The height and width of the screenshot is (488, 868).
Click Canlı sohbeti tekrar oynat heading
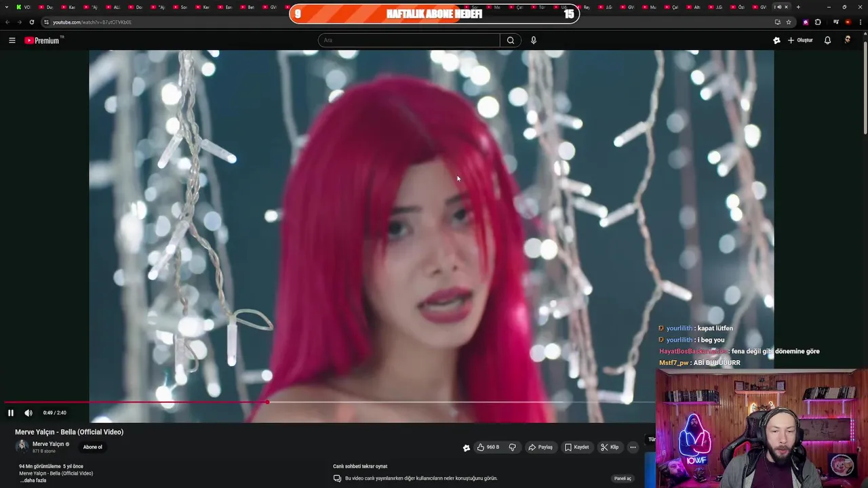tap(360, 466)
